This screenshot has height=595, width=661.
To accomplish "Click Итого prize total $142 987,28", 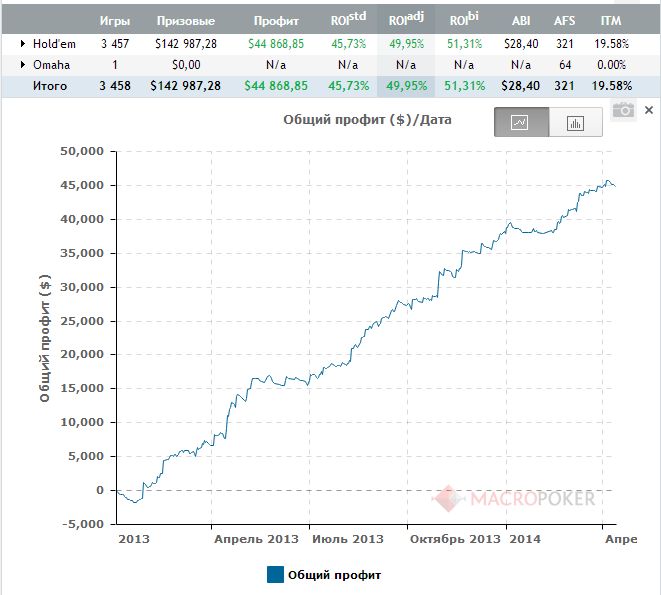I will (186, 86).
